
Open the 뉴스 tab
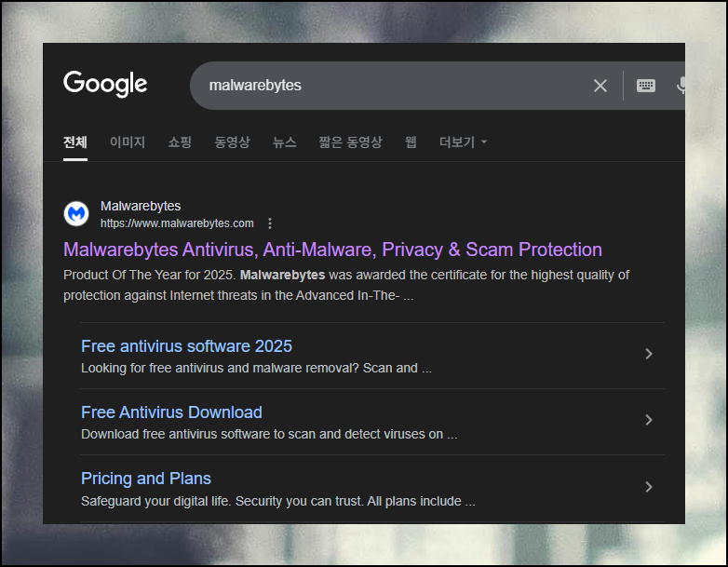point(285,142)
